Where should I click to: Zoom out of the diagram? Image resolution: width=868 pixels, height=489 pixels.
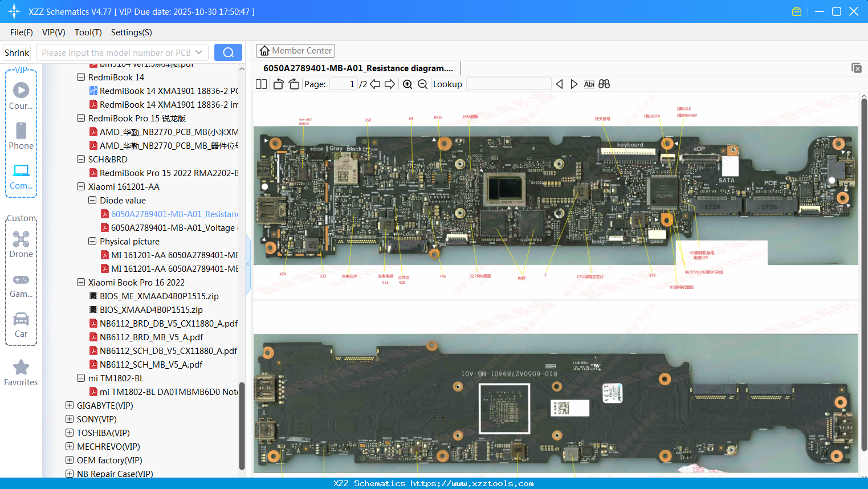point(422,84)
